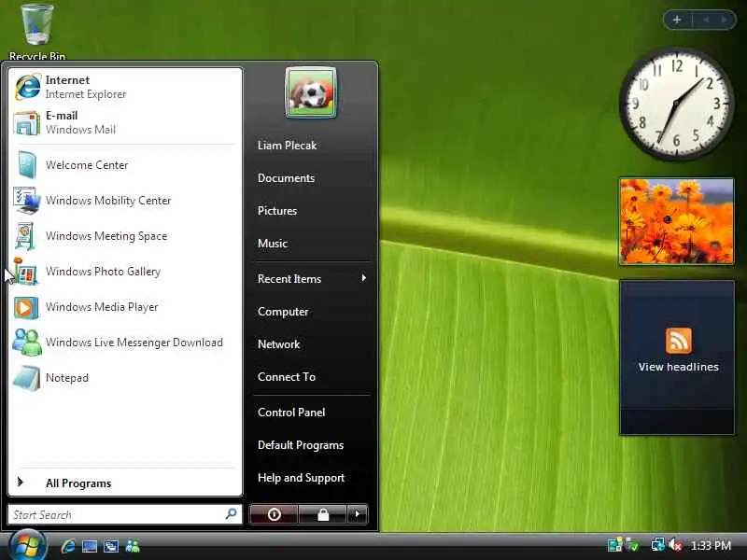Click the user account picture
This screenshot has height=560, width=747.
pyautogui.click(x=311, y=92)
